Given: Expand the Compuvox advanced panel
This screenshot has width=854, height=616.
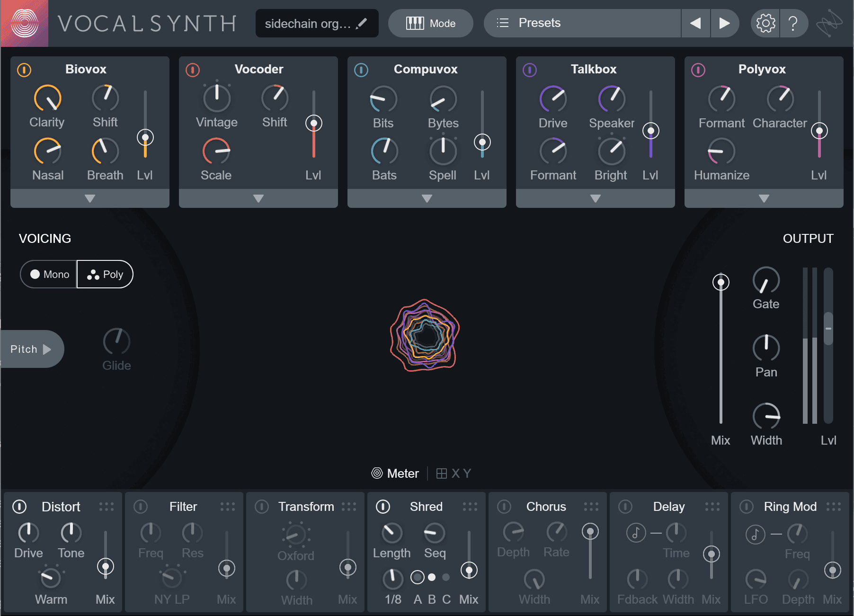Looking at the screenshot, I should (427, 198).
